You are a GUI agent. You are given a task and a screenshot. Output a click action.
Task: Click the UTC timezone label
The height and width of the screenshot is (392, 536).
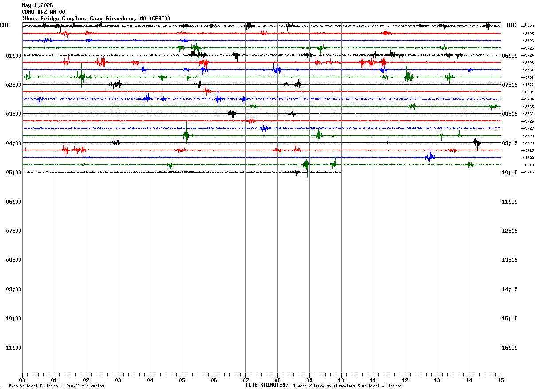point(512,25)
